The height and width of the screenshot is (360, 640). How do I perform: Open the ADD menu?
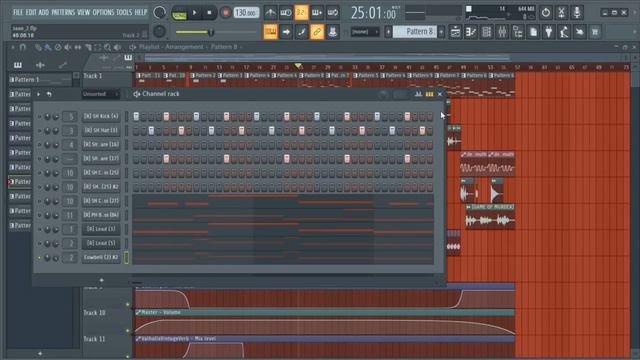click(44, 12)
